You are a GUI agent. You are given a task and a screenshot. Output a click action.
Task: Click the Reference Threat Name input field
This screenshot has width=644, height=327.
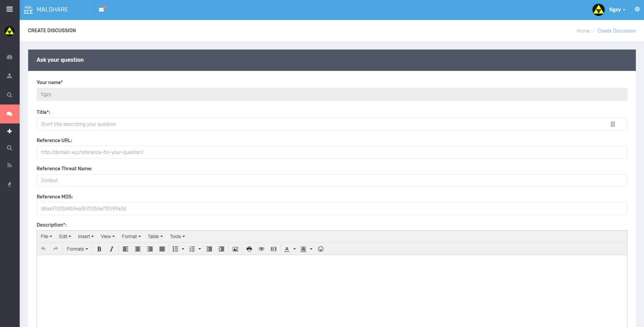pyautogui.click(x=331, y=180)
